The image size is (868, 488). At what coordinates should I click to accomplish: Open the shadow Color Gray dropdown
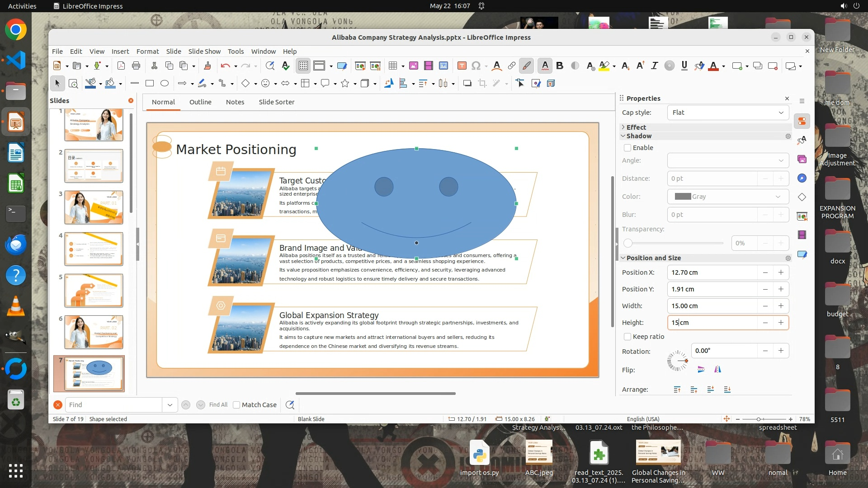coord(728,197)
